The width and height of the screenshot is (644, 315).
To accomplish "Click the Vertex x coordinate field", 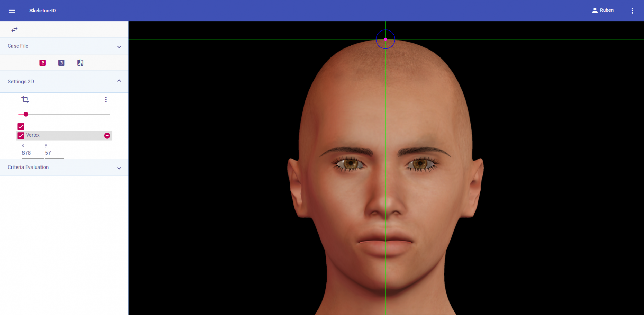I will [32, 153].
